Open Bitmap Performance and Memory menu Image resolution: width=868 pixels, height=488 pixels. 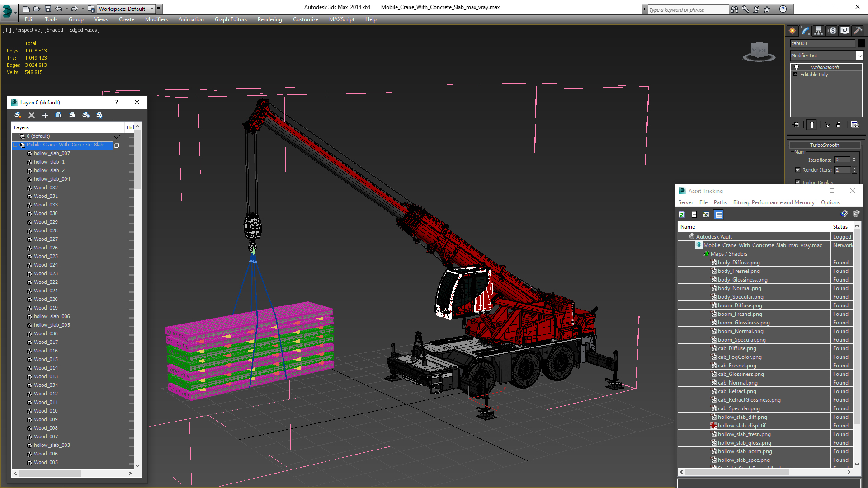[774, 202]
